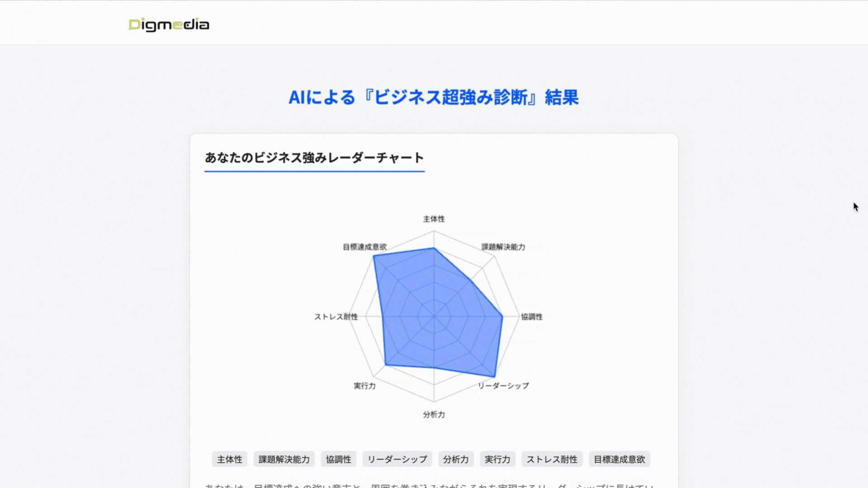Image resolution: width=868 pixels, height=488 pixels.
Task: Click the 実行力 label on the chart
Action: 364,386
